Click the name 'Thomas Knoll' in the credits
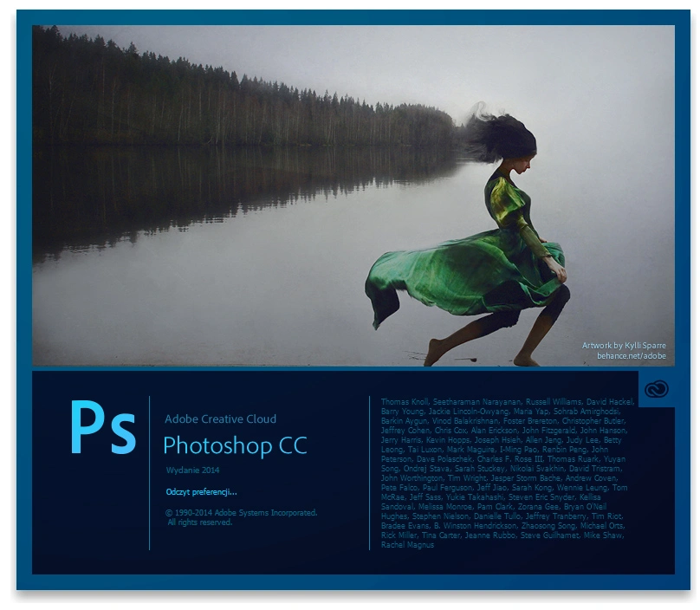Viewport: 700px width, 610px height. [x=405, y=401]
